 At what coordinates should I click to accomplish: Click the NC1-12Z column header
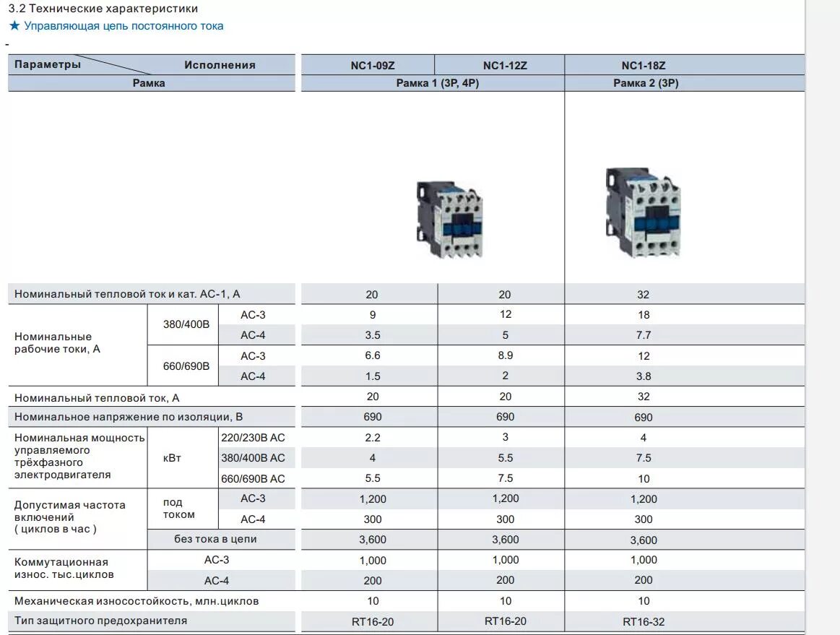505,65
